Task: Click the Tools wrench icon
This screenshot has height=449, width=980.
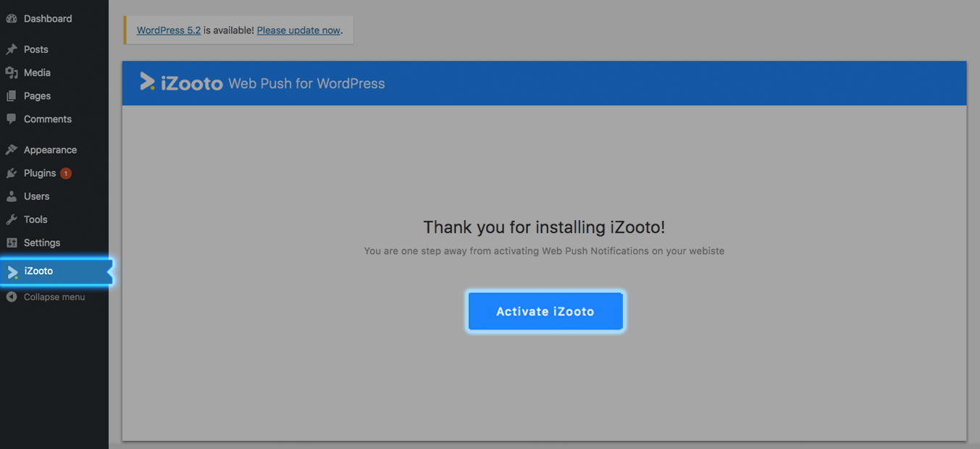Action: (x=12, y=219)
